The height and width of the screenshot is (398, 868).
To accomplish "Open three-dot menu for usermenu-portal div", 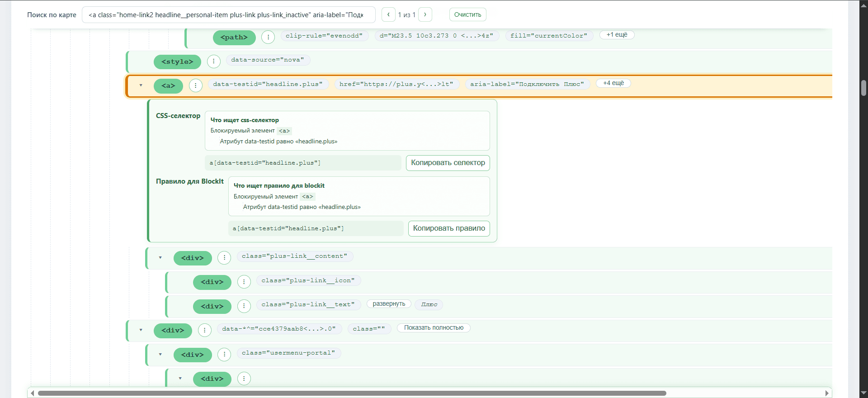I will point(224,355).
